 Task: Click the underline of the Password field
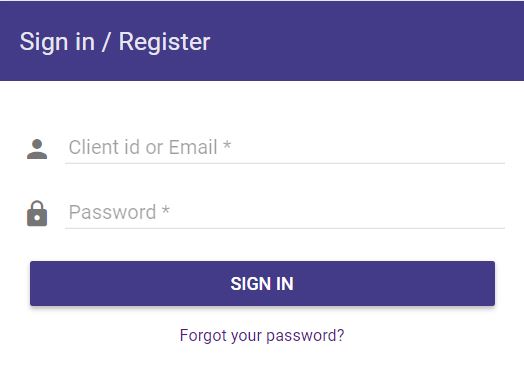(x=285, y=228)
